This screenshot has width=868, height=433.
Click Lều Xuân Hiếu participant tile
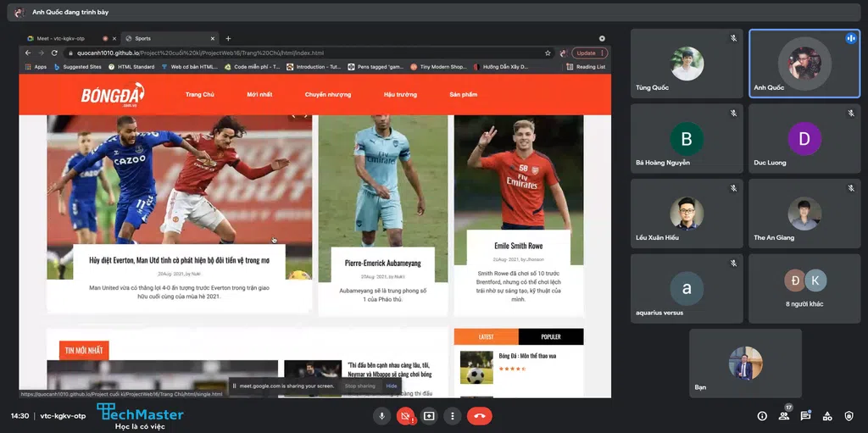[687, 214]
